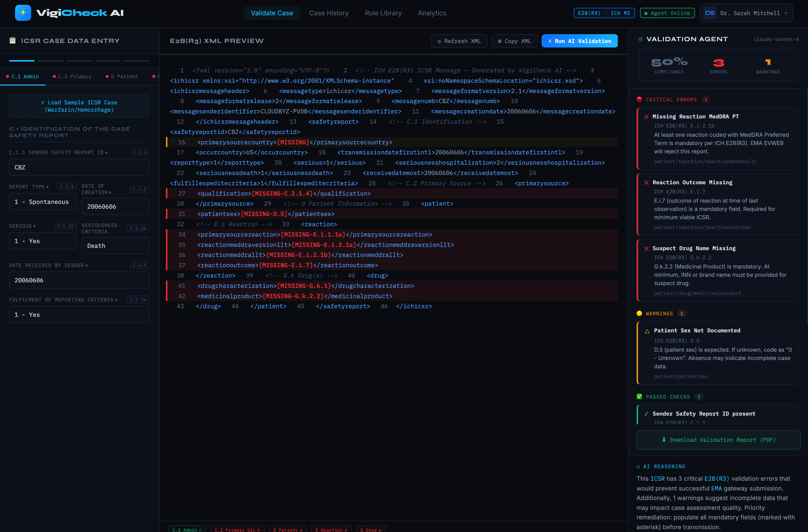This screenshot has height=532, width=808.
Task: Click the C.1.7a field code badge
Action: [x=138, y=300]
